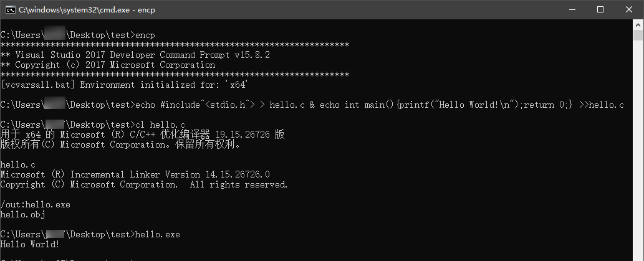Open the cmd.exe system menu icon
This screenshot has height=261, width=644.
pos(9,9)
